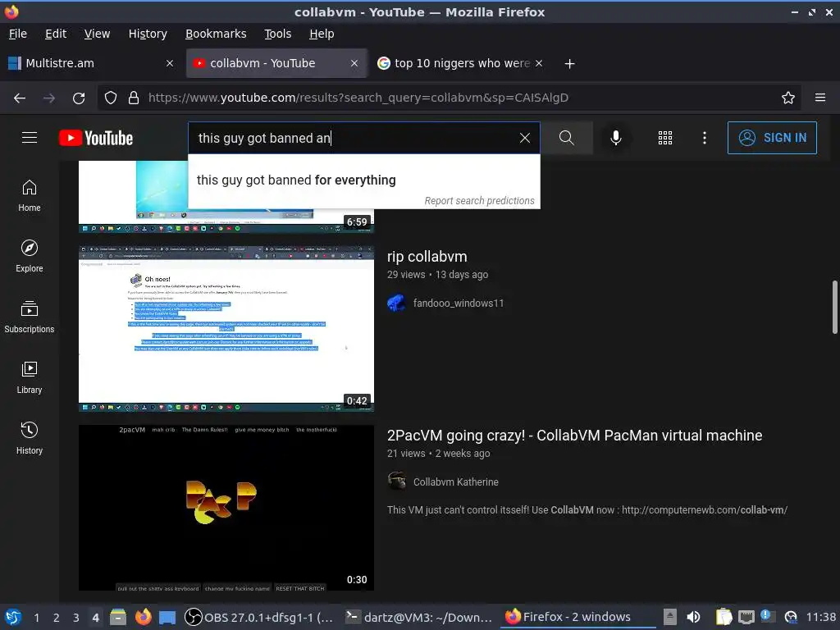Close the Google search tab
This screenshot has width=840, height=630.
click(539, 63)
